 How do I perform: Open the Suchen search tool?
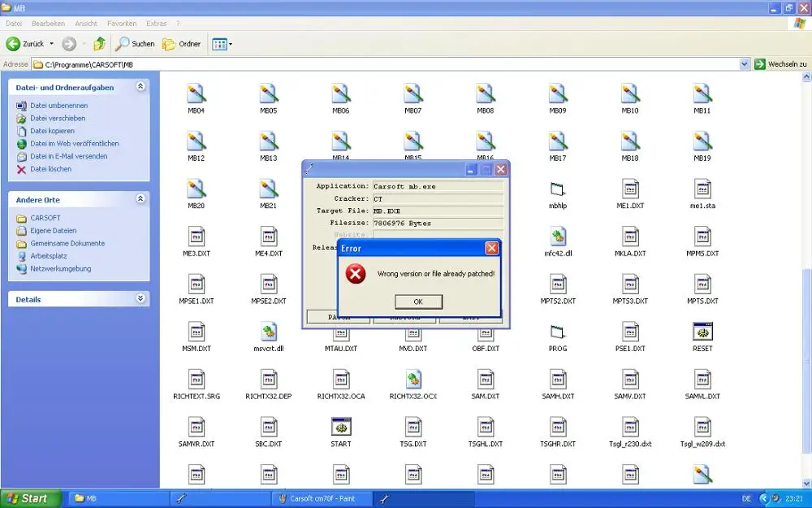pyautogui.click(x=135, y=44)
